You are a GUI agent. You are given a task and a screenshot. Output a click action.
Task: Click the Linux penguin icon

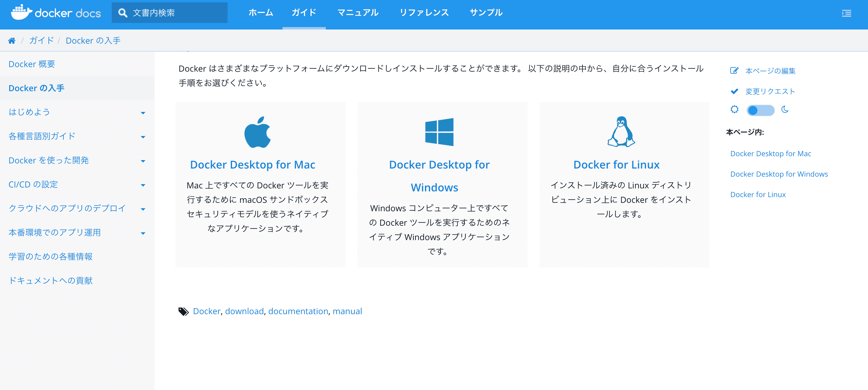click(621, 132)
